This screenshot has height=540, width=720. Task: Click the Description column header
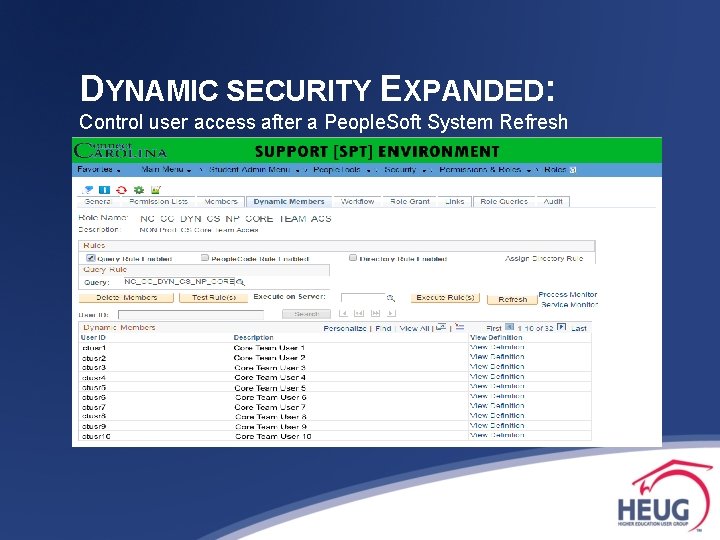(253, 338)
